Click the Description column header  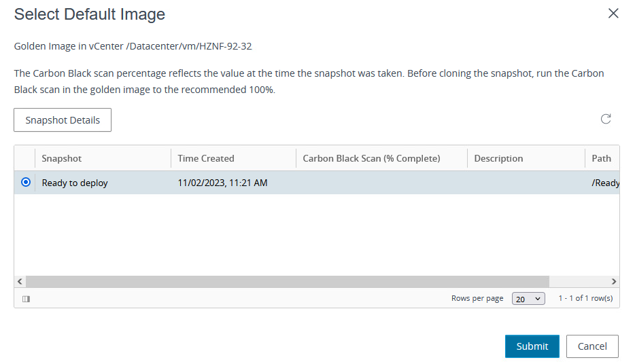[x=498, y=158]
